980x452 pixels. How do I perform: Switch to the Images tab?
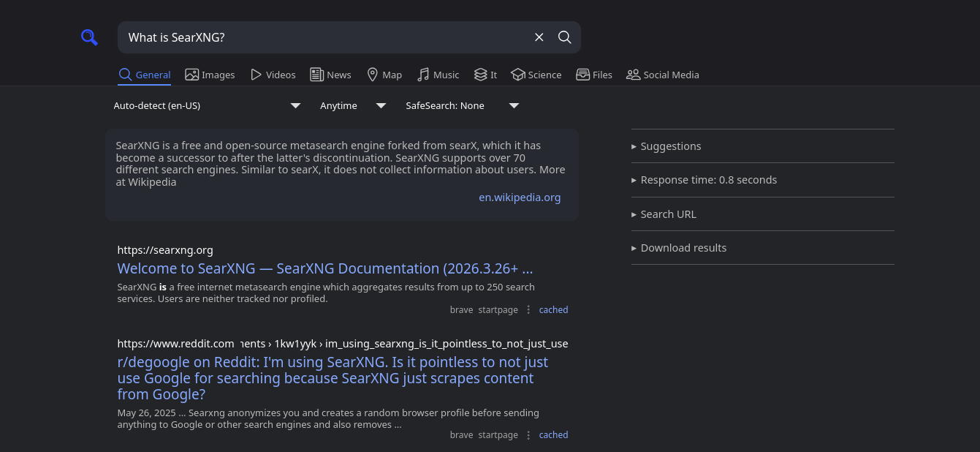pyautogui.click(x=210, y=75)
